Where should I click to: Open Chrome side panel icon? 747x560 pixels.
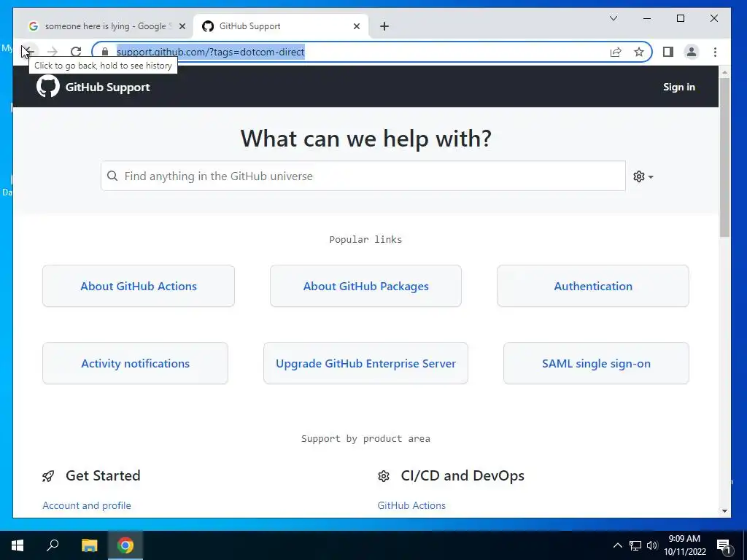coord(668,52)
